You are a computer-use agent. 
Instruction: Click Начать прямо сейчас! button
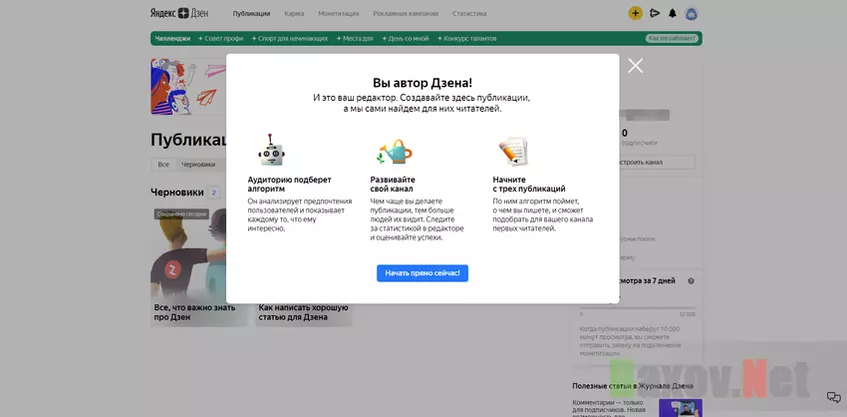pos(422,273)
